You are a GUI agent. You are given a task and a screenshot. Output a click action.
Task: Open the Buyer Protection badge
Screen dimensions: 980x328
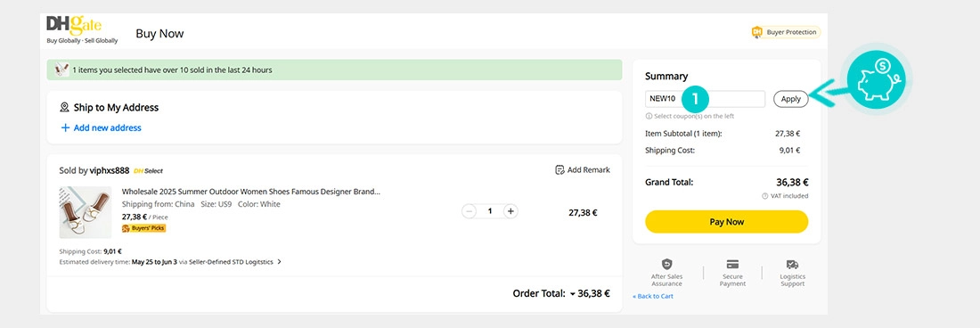pyautogui.click(x=786, y=32)
